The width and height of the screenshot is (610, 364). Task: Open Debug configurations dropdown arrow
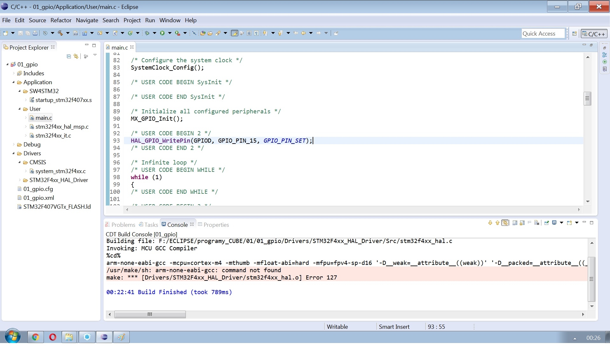pyautogui.click(x=154, y=33)
